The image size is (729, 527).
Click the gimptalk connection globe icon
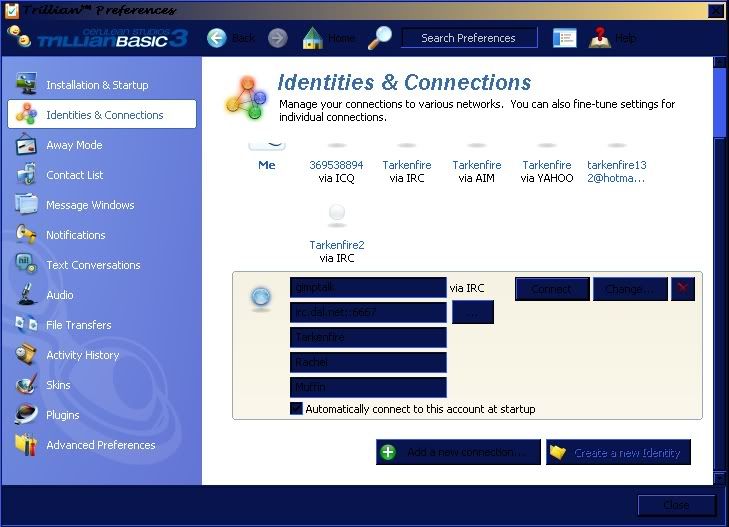coord(261,296)
